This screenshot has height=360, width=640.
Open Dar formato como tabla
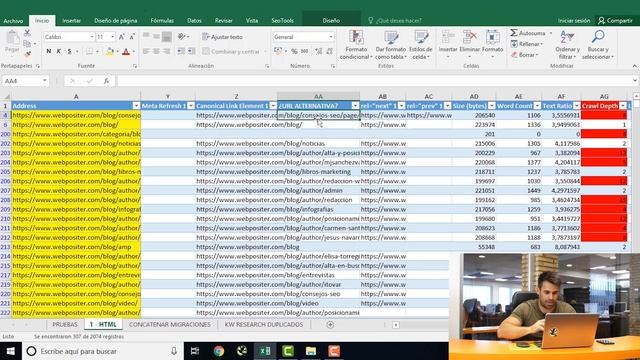391,45
